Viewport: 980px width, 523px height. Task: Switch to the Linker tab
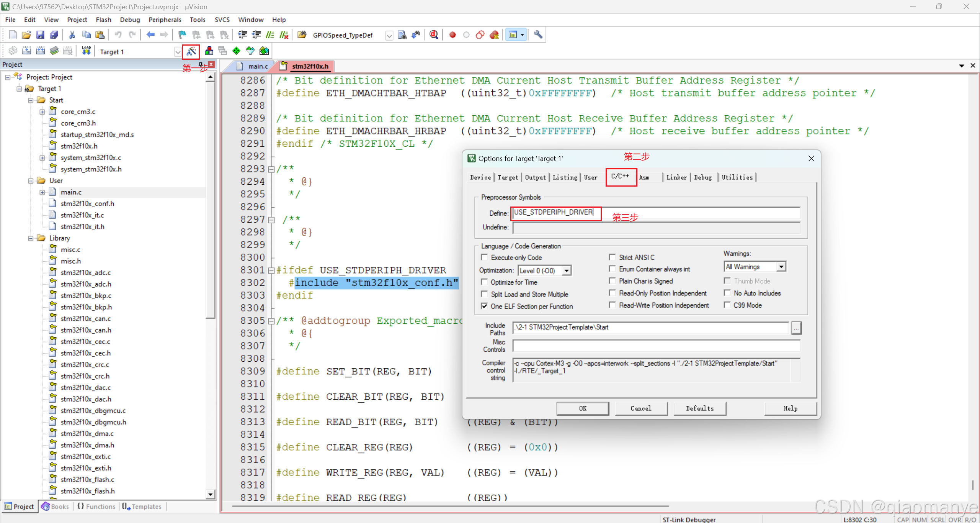(676, 177)
